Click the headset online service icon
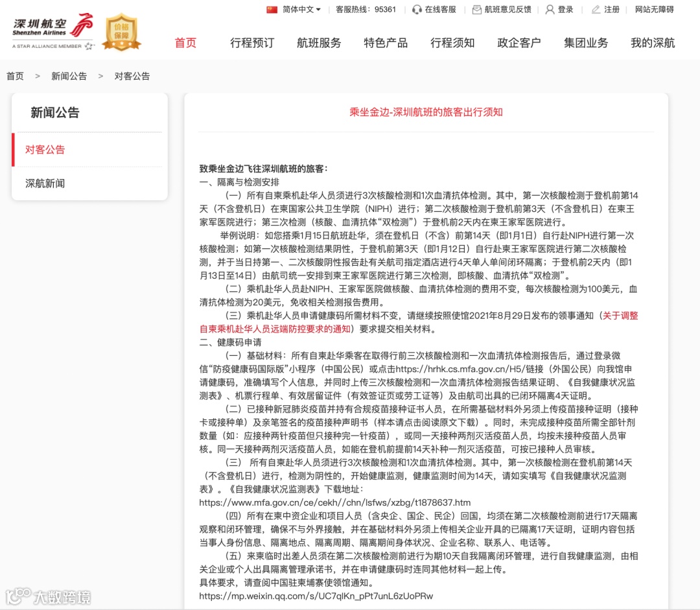This screenshot has width=700, height=610. (417, 9)
